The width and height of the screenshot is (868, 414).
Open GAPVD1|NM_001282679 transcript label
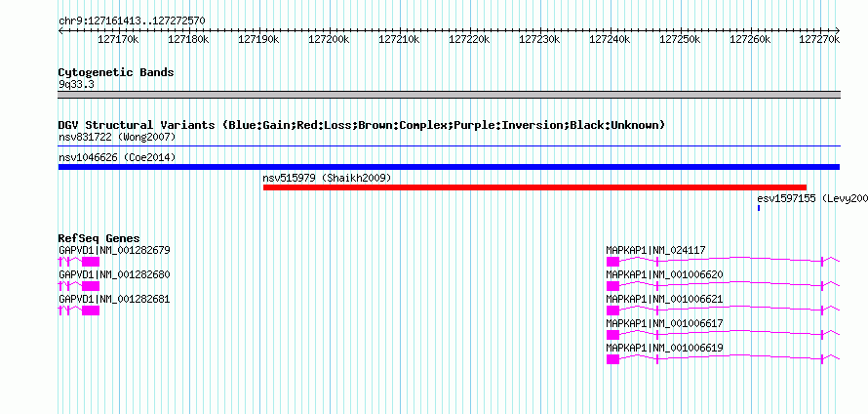114,251
